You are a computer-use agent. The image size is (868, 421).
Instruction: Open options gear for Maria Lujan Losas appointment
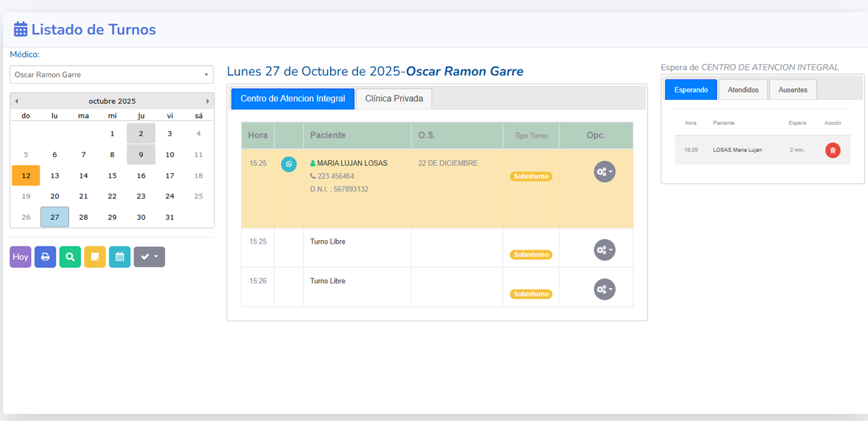604,172
